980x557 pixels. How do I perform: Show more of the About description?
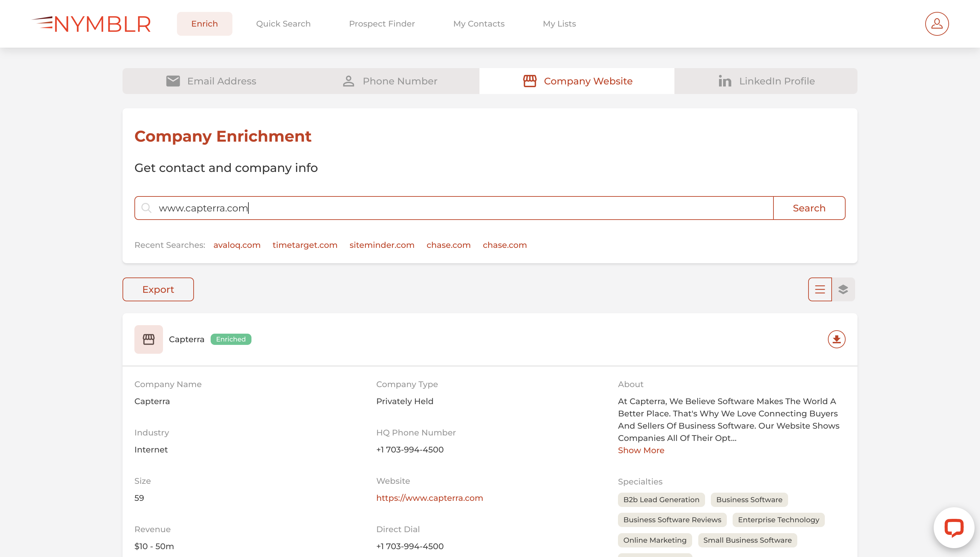(x=641, y=450)
